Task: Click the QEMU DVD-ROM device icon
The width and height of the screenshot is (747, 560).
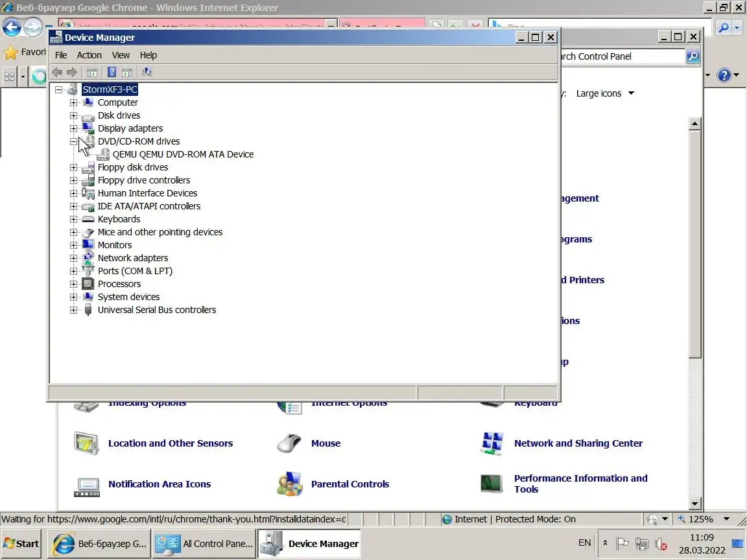Action: tap(103, 154)
